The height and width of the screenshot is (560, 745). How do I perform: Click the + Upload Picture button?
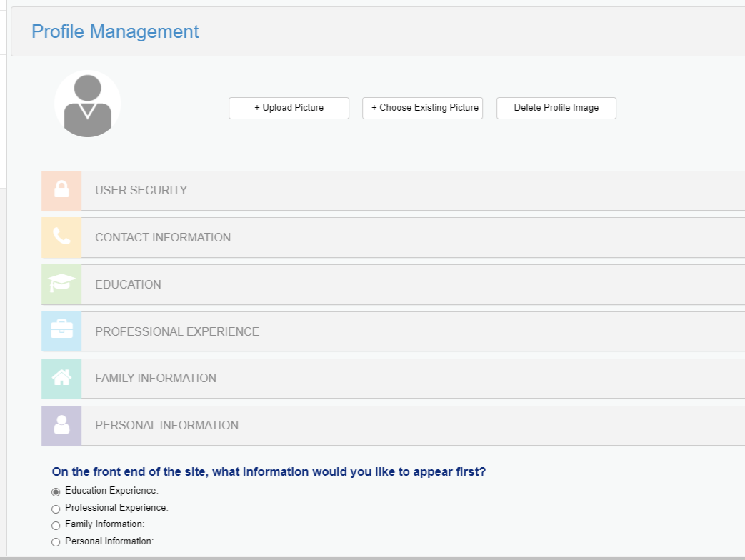(x=289, y=108)
